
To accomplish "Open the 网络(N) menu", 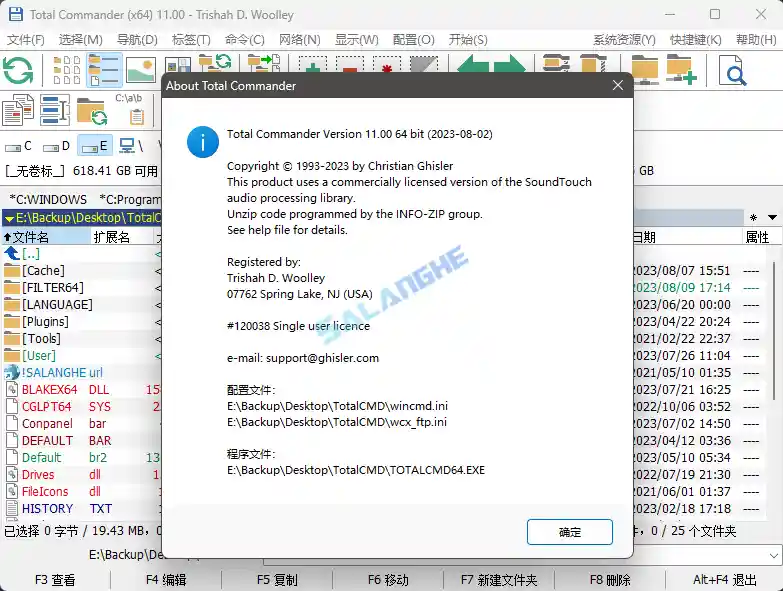I will tap(300, 39).
